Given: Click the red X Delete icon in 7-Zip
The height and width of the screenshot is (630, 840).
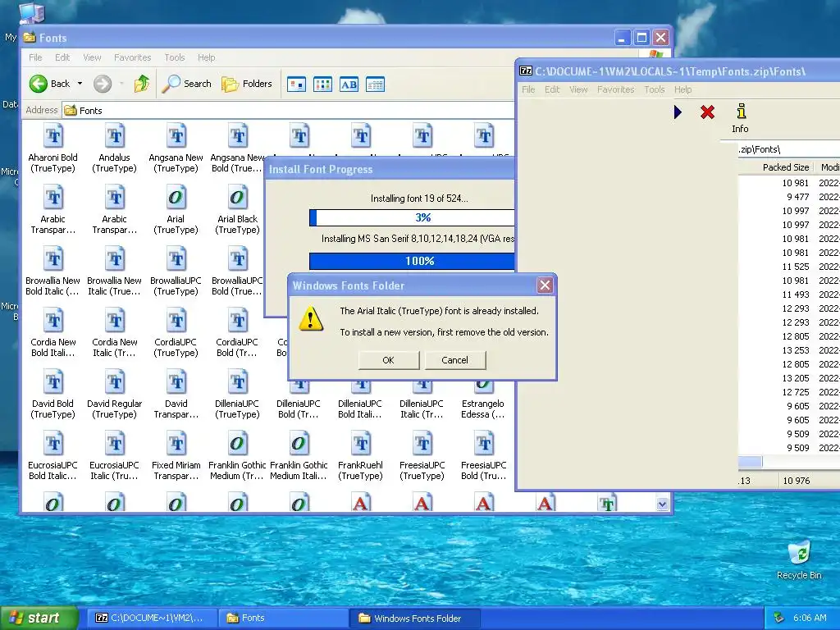Looking at the screenshot, I should pyautogui.click(x=707, y=112).
